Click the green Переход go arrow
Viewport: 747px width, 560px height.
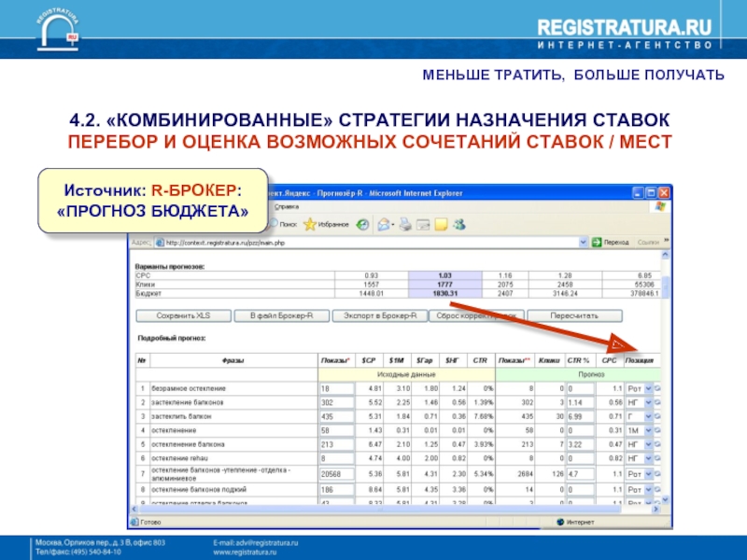[597, 243]
